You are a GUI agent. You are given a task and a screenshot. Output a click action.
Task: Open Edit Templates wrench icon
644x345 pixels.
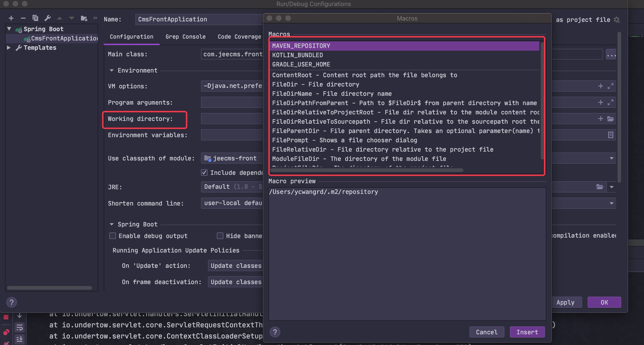(47, 18)
